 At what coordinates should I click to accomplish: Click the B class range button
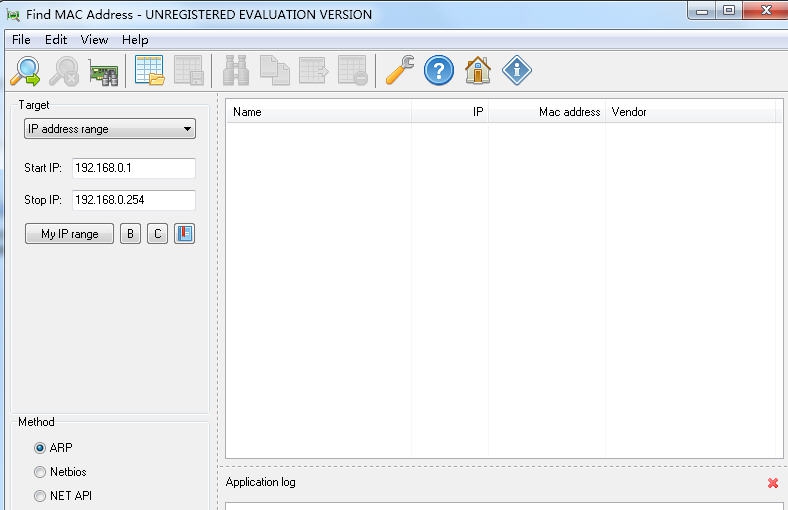tap(130, 234)
